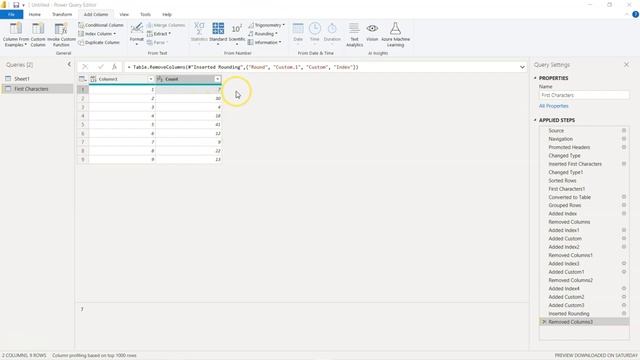Open Scientific number operations
Screen dimensions: 640x360
coord(237,33)
